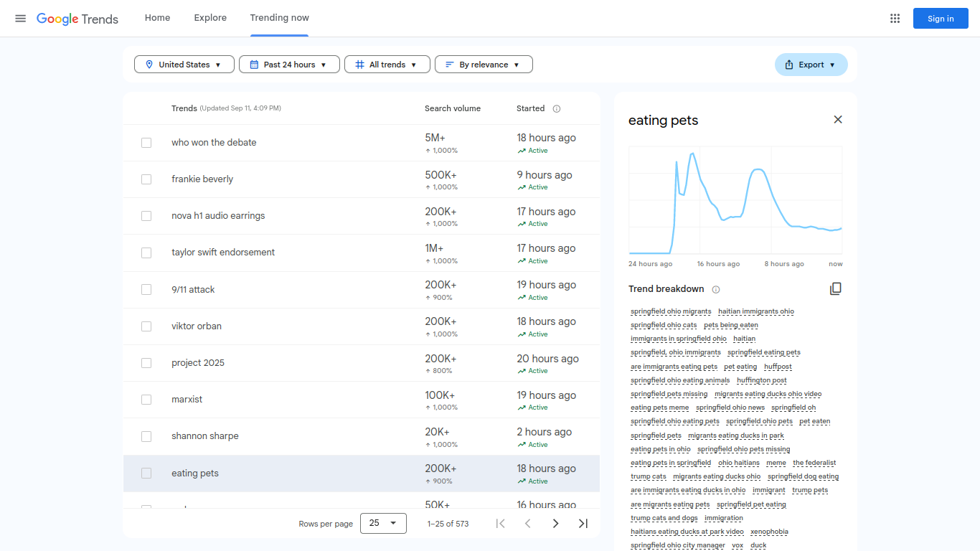
Task: Click the 1M+ search volume value
Action: pyautogui.click(x=434, y=248)
